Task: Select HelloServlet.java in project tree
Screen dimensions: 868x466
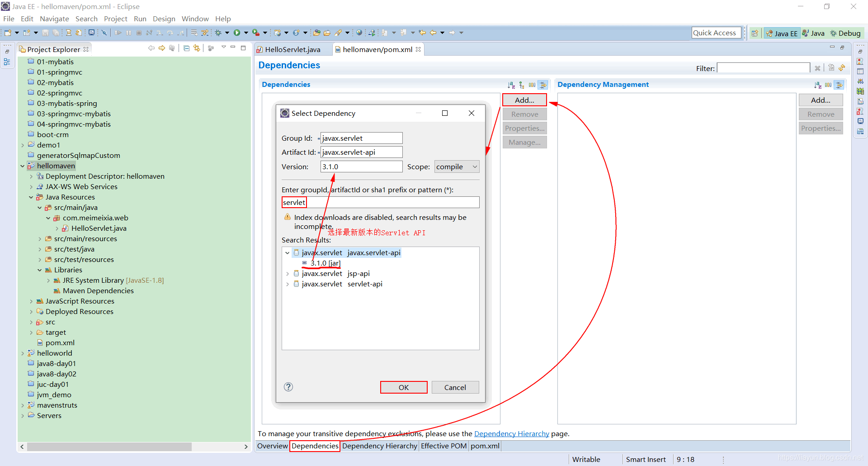Action: click(99, 228)
